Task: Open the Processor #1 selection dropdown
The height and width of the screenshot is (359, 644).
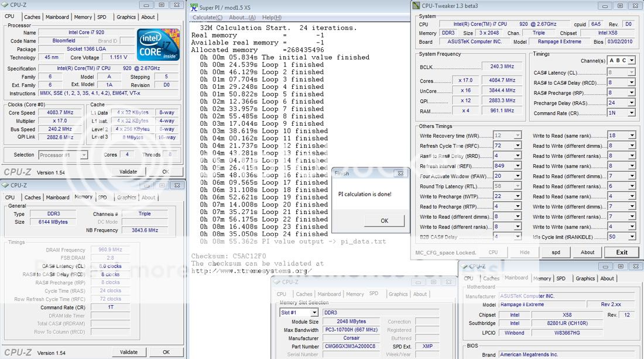Action: tap(84, 155)
